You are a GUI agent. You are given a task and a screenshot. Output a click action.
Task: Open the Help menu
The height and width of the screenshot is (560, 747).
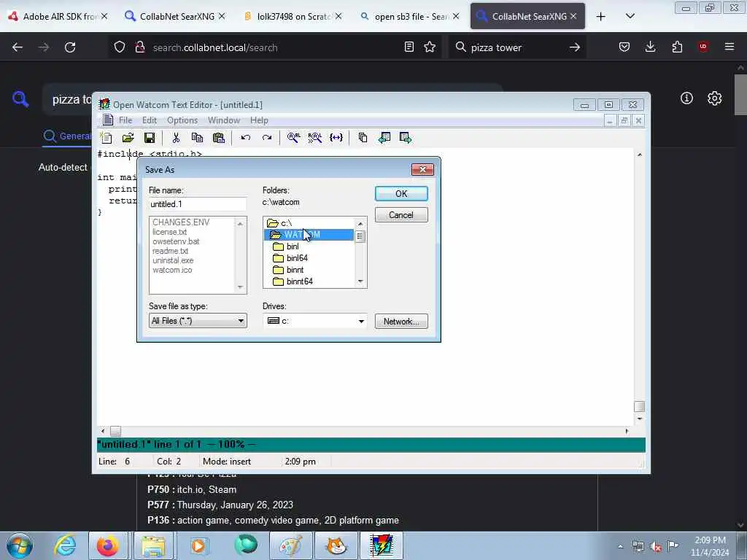[x=259, y=120]
